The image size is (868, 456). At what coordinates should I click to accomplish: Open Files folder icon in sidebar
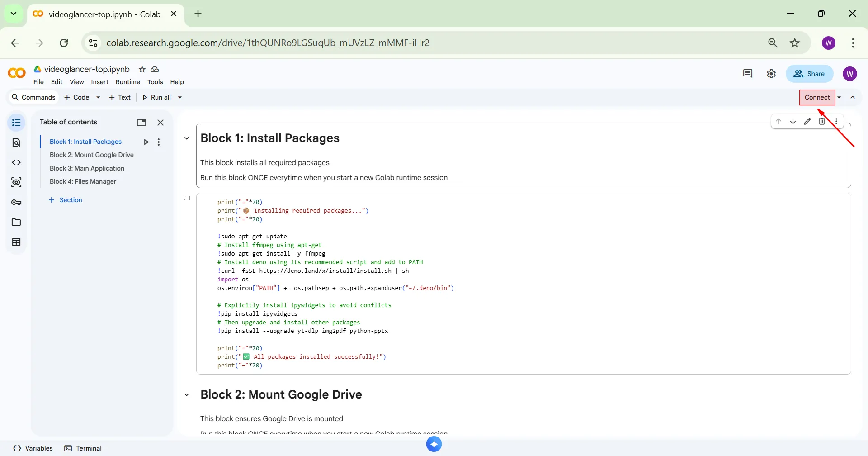click(x=16, y=222)
